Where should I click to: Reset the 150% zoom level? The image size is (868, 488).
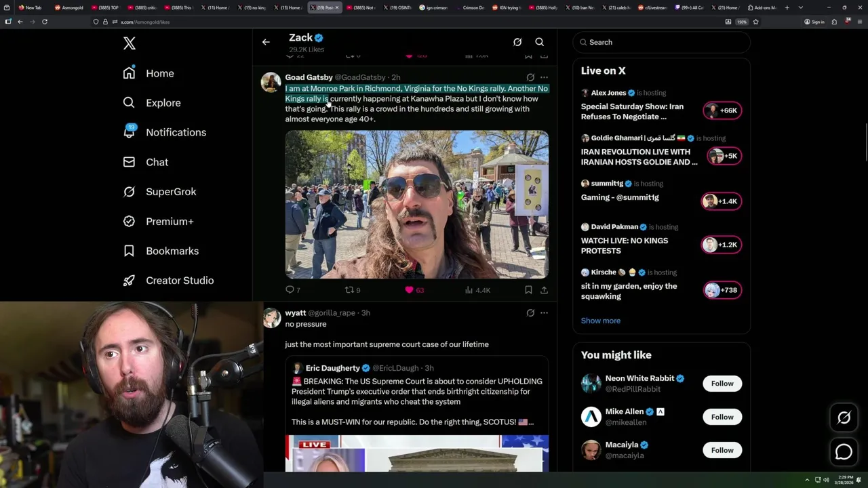pos(742,22)
